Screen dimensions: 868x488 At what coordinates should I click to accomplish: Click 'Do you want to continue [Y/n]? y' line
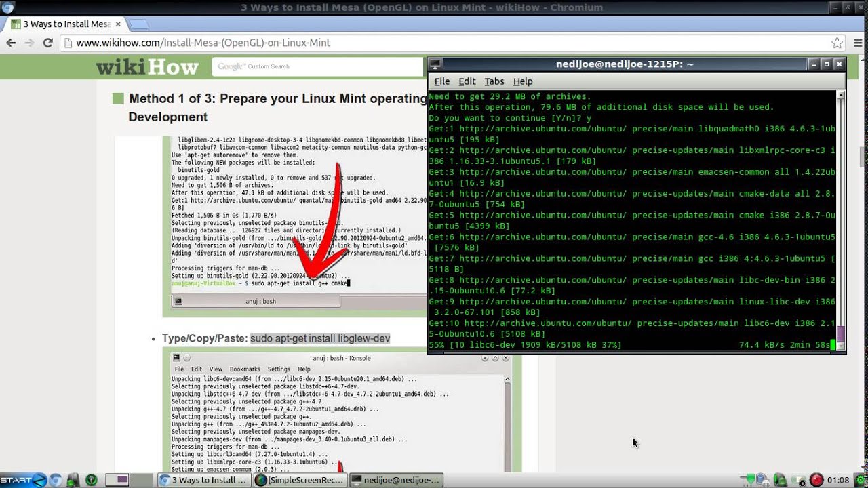tap(510, 118)
